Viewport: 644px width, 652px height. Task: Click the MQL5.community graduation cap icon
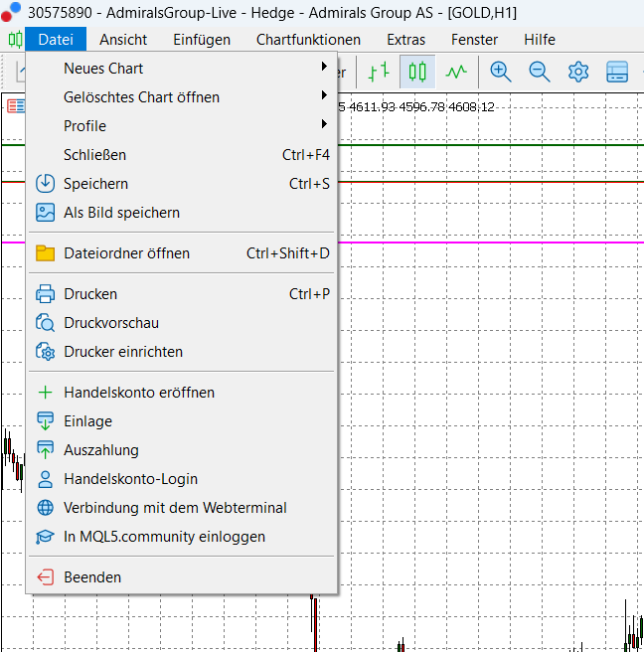coord(45,537)
